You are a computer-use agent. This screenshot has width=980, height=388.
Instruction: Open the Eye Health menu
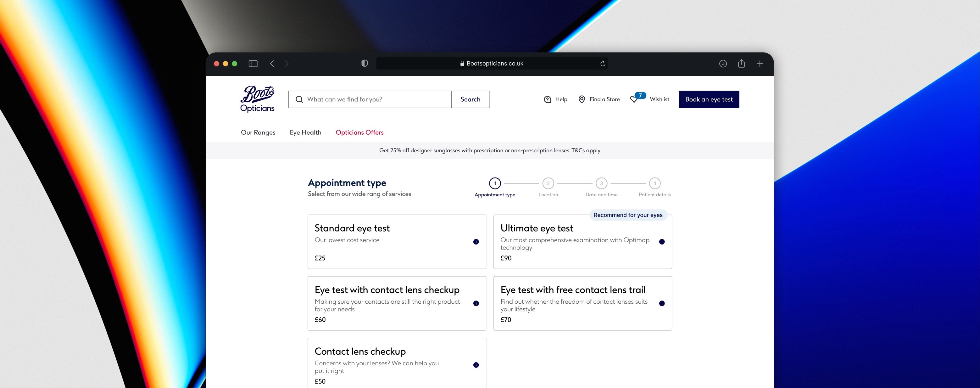click(x=305, y=132)
